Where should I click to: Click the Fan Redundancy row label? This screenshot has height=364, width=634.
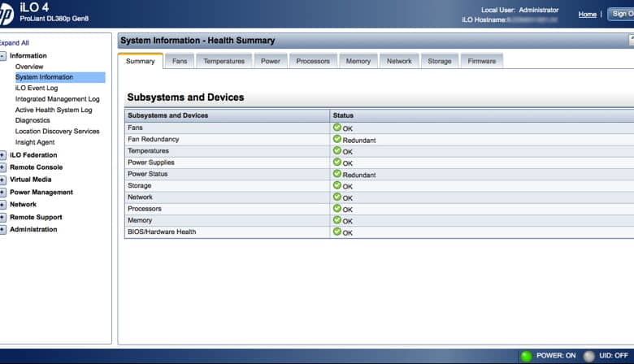point(154,139)
